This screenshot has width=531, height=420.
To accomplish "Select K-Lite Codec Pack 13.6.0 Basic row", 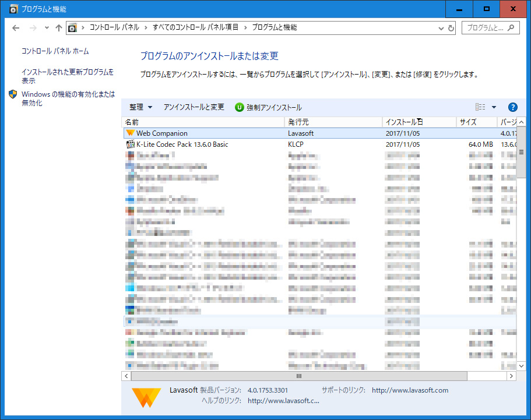I will pos(320,144).
